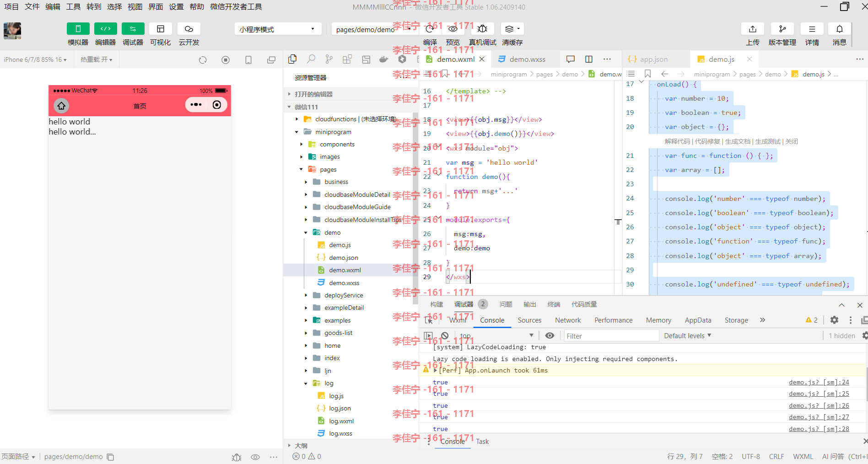Toggle the simulator phone frame icon
Screen dimensions: 868x464
click(248, 60)
